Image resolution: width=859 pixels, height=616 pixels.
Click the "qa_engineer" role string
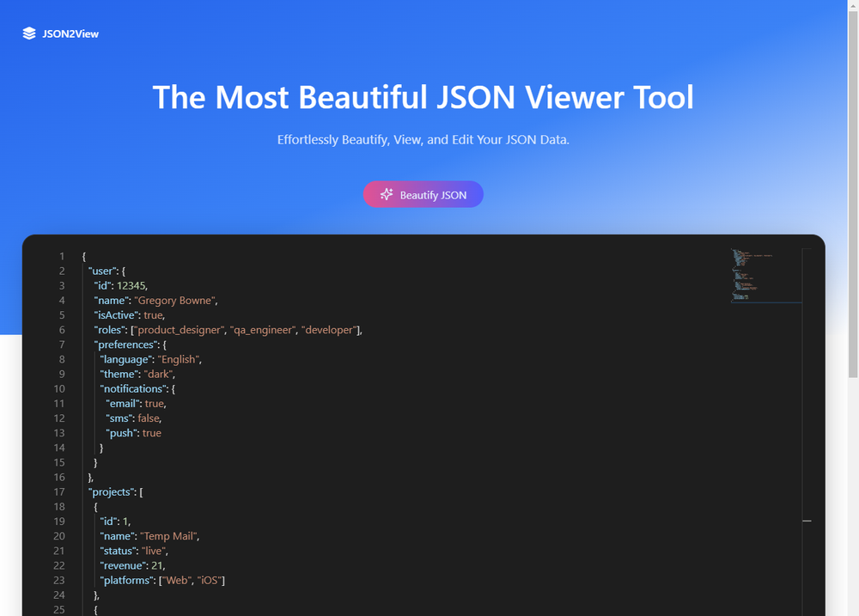point(262,330)
